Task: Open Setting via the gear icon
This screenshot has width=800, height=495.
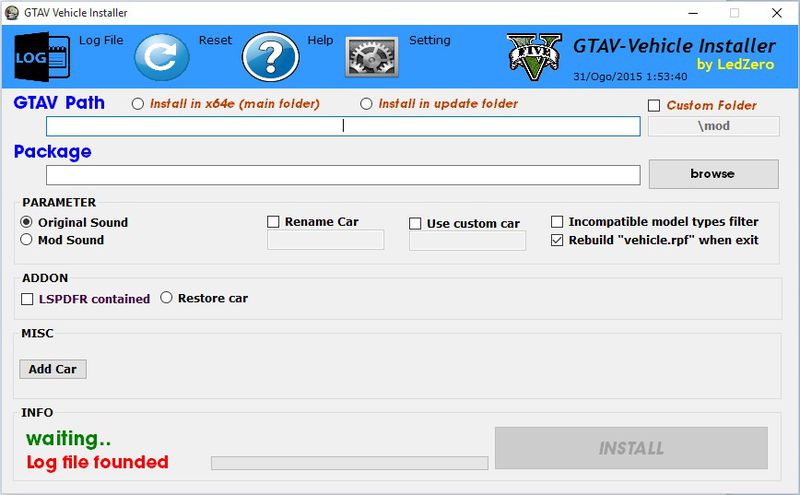Action: (371, 57)
